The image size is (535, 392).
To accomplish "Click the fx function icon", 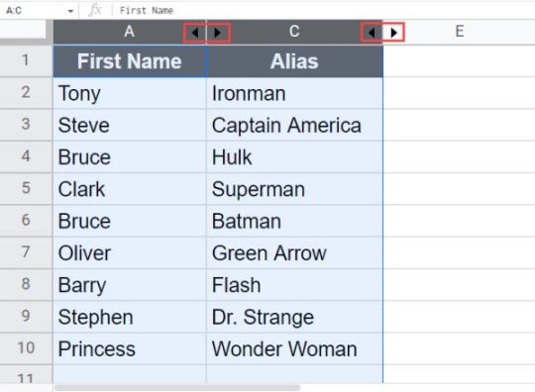I will [x=95, y=10].
